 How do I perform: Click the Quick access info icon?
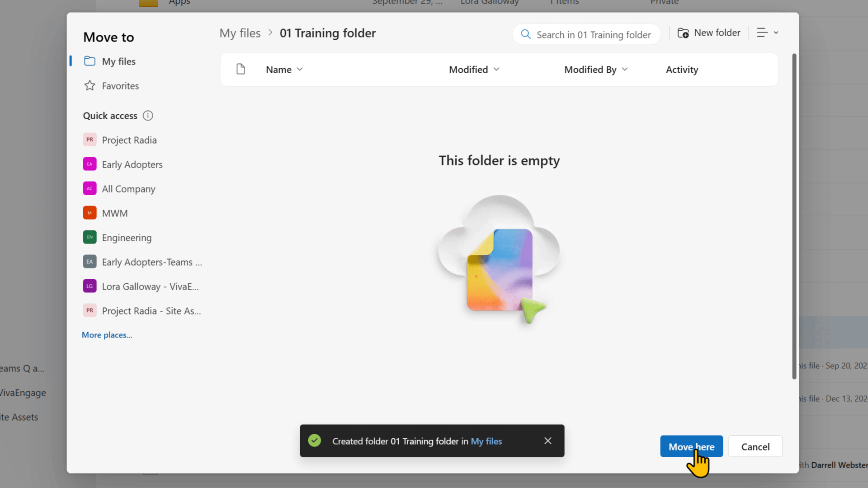148,116
